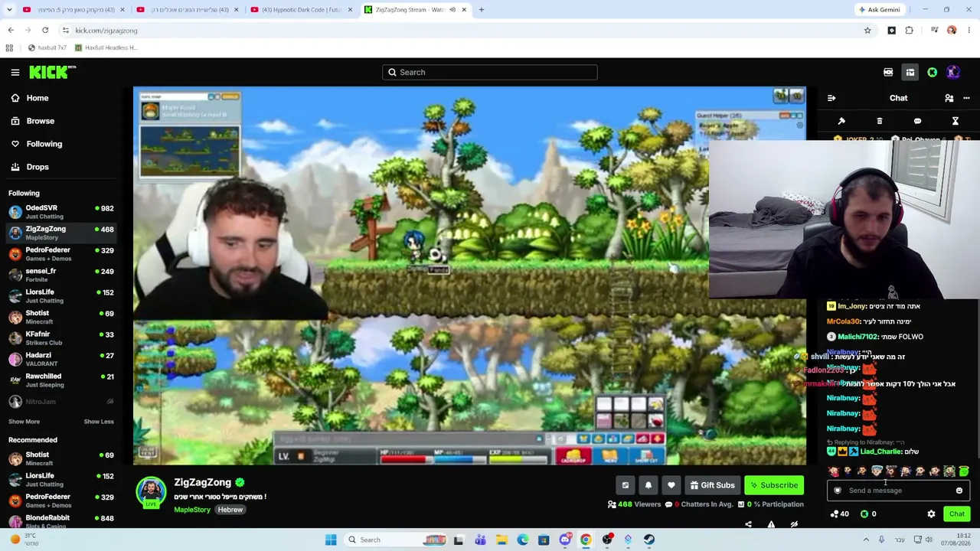
Task: Toggle the crossed-eye hide icon below stats
Action: pos(794,524)
